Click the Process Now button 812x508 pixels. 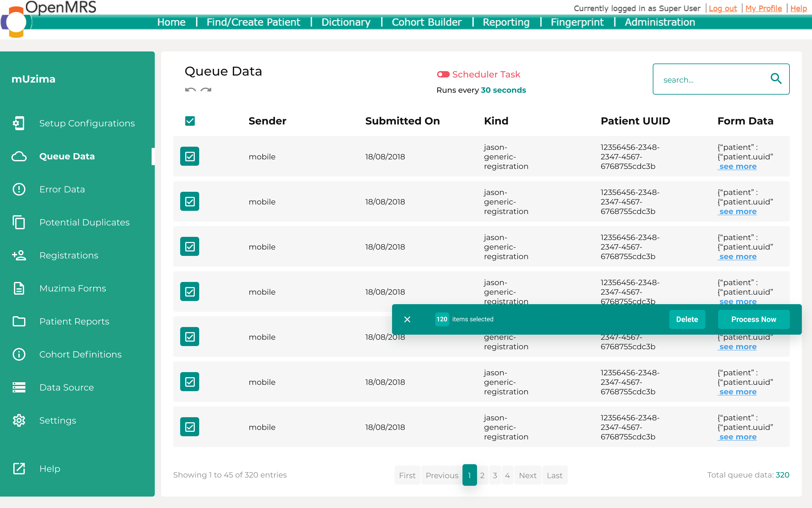point(754,319)
